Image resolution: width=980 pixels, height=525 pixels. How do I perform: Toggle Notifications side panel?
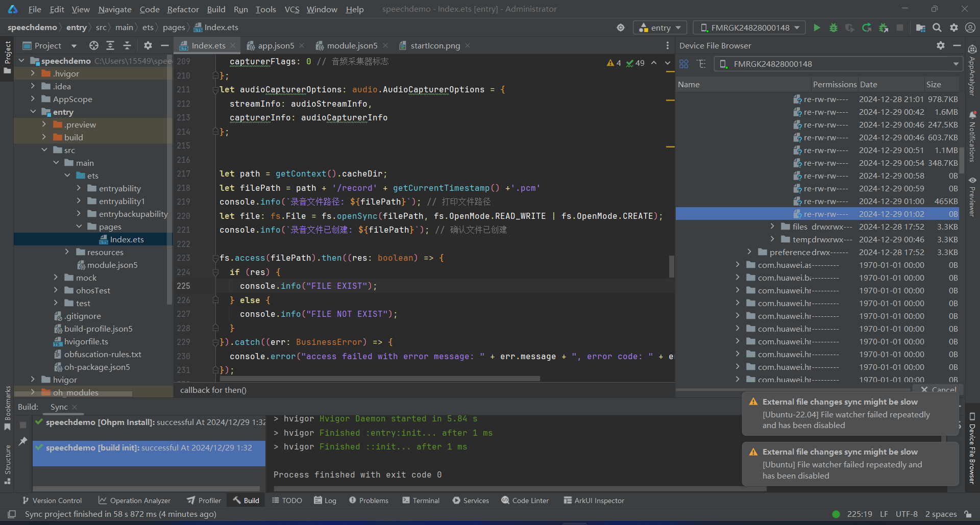tap(972, 136)
